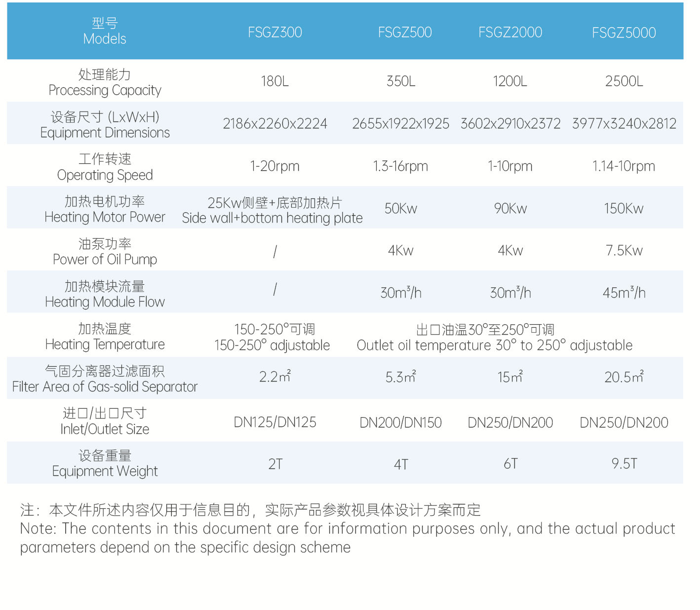700x610 pixels.
Task: Click the 2500L capacity value
Action: [623, 81]
